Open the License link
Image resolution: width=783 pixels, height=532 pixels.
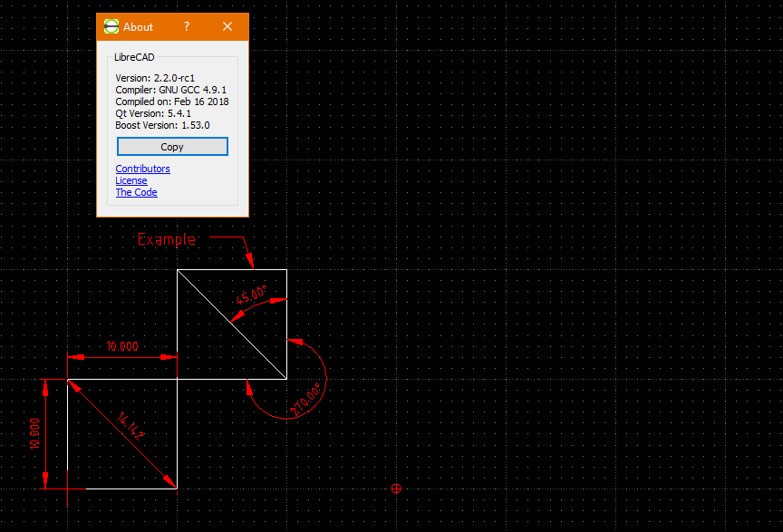pyautogui.click(x=130, y=180)
